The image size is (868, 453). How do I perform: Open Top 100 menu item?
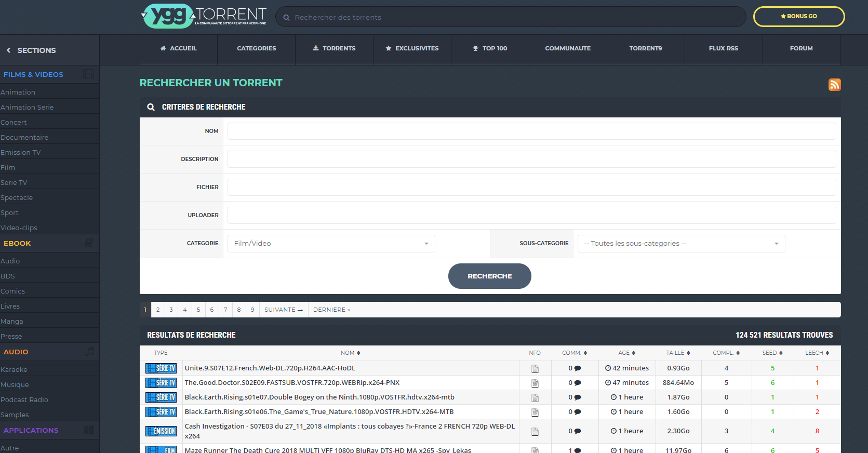coord(490,49)
